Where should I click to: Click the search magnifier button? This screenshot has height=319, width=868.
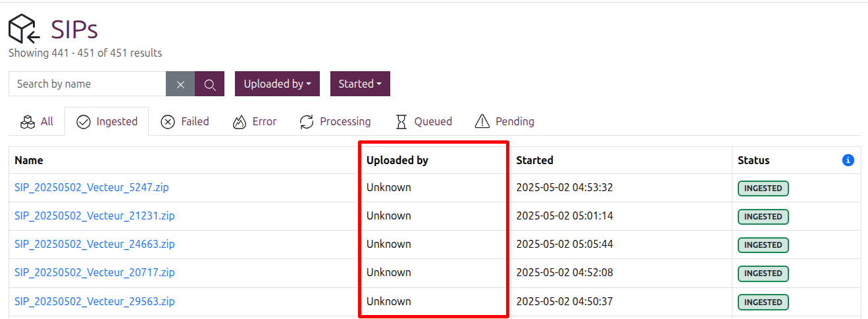coord(210,84)
